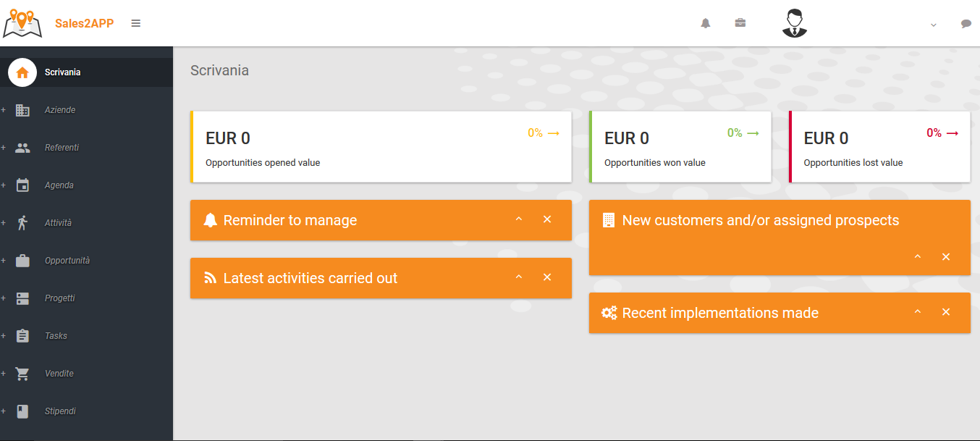Go to Stipendi in the sidebar
This screenshot has width=980, height=441.
tap(60, 411)
